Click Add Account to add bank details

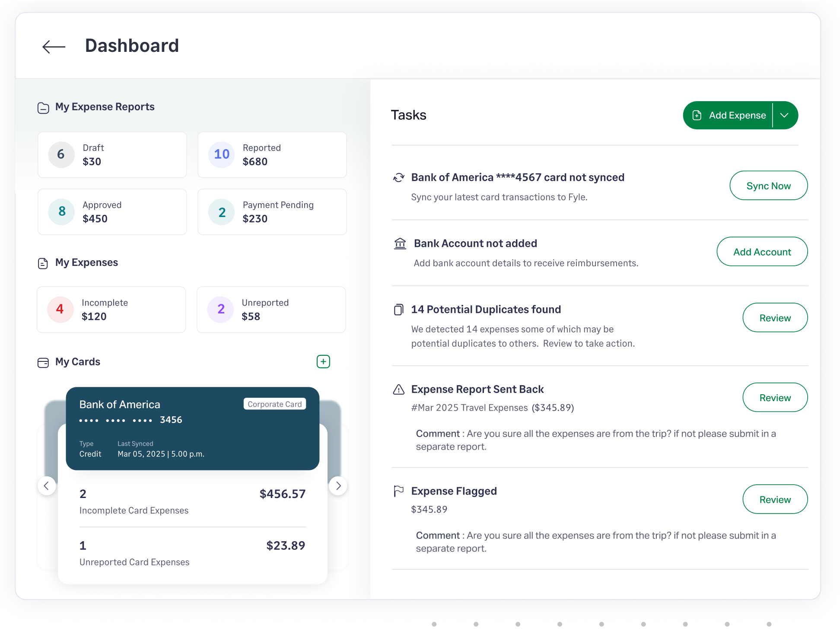tap(762, 252)
